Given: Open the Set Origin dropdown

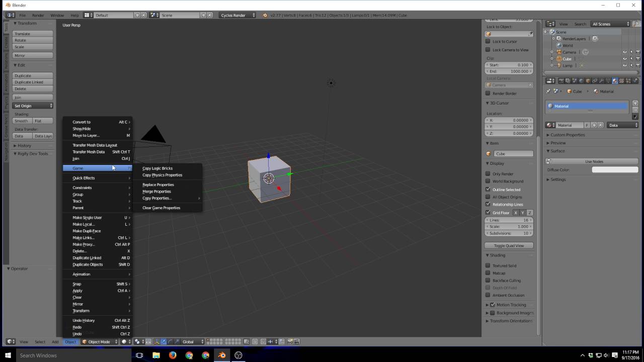Looking at the screenshot, I should pyautogui.click(x=33, y=106).
